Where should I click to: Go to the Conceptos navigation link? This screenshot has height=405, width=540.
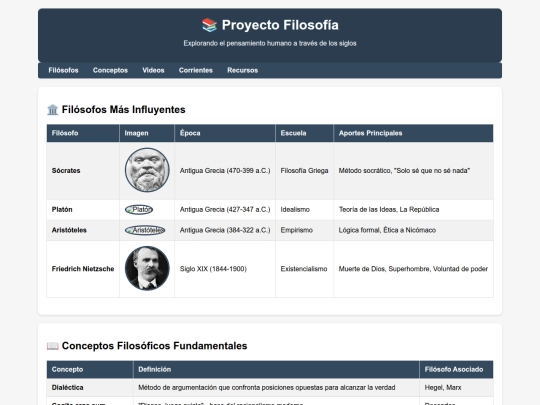[x=110, y=70]
